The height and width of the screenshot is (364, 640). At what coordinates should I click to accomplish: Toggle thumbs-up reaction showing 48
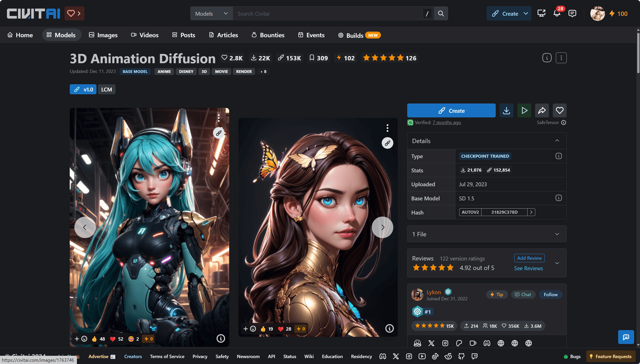point(98,339)
